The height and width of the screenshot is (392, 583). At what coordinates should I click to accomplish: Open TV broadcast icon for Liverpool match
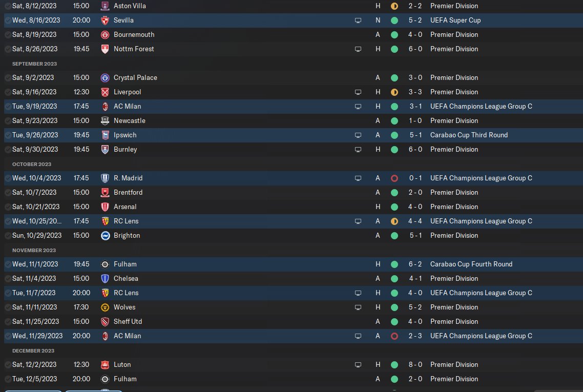click(x=358, y=92)
